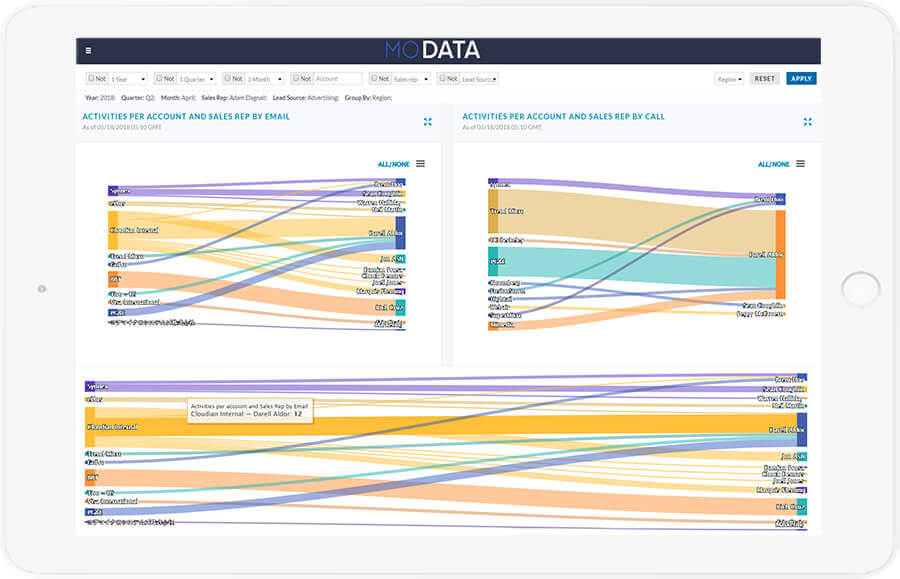The width and height of the screenshot is (900, 579).
Task: Open Call chart legend menu icon
Action: [x=800, y=164]
